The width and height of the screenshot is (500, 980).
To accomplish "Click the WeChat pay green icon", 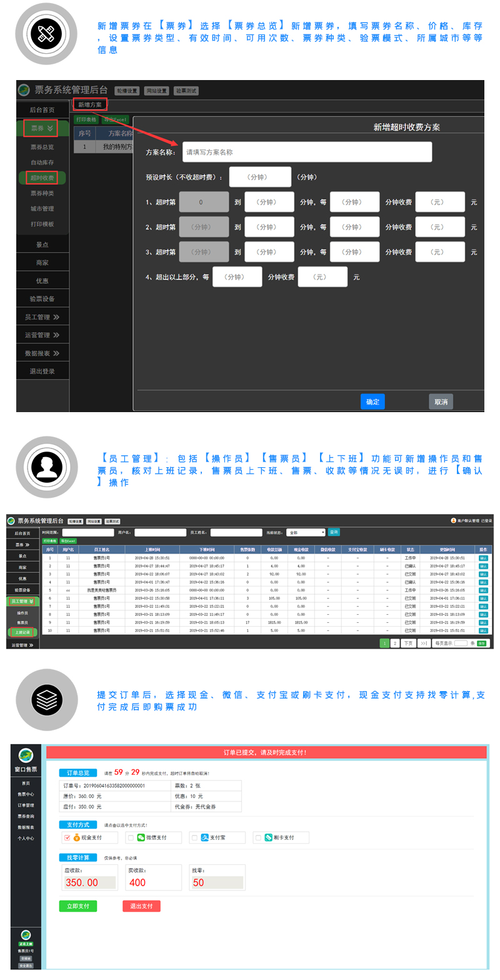I will pos(141,837).
